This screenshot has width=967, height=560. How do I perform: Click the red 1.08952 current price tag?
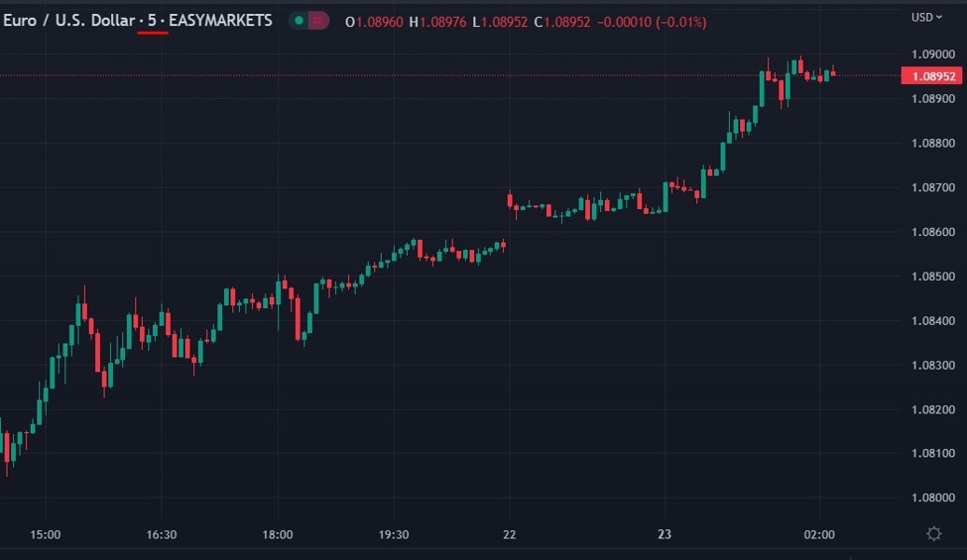(x=931, y=76)
